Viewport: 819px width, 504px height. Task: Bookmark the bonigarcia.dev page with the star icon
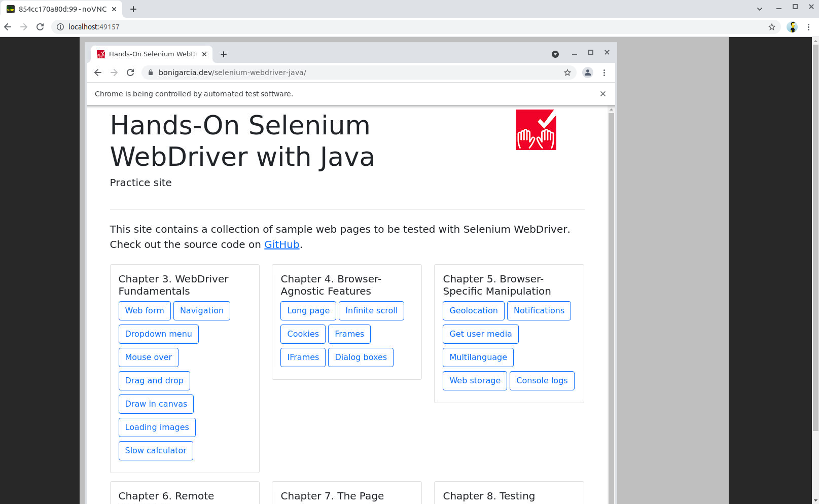click(x=567, y=73)
